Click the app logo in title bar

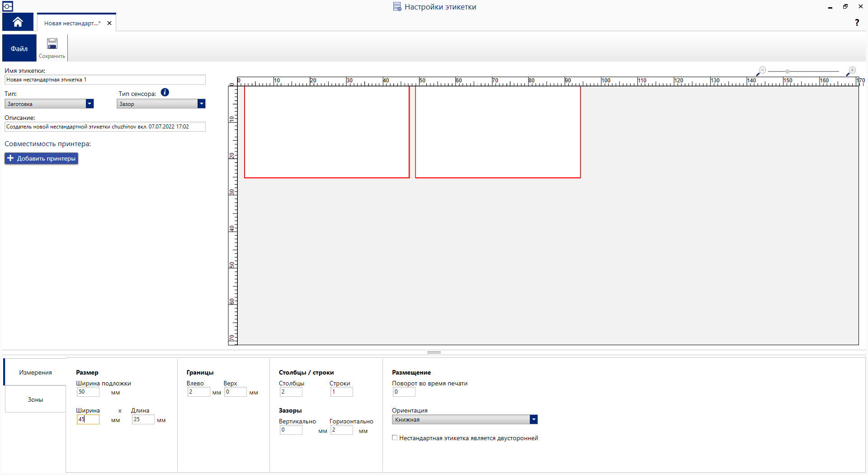[x=8, y=6]
